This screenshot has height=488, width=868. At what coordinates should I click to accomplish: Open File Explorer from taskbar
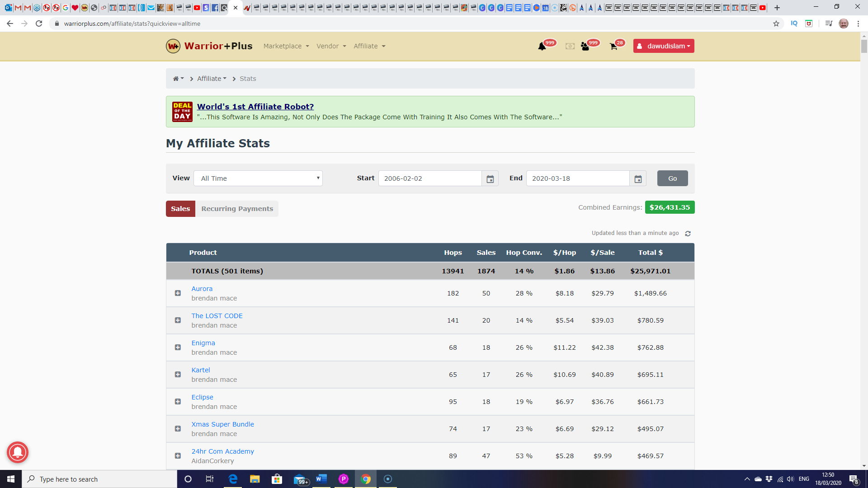[x=255, y=479]
